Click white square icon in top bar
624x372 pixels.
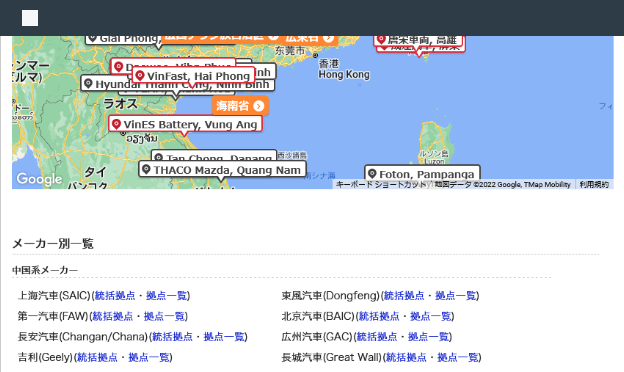coord(30,18)
